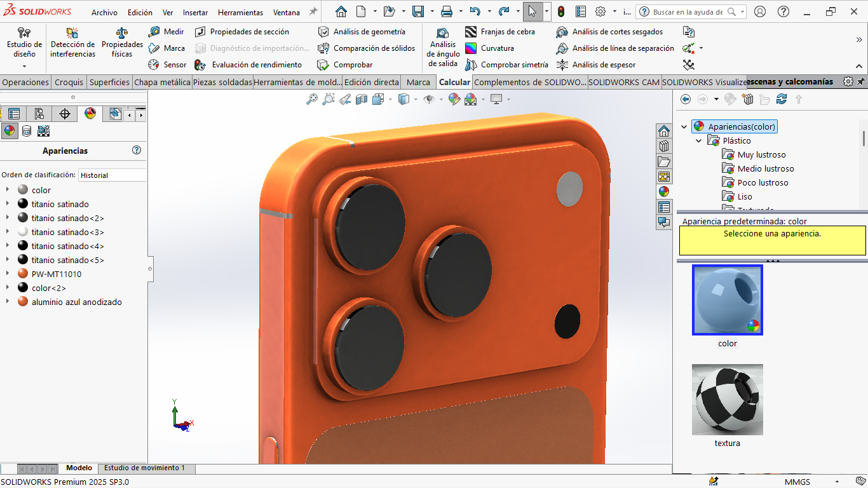
Task: Toggle the Sensor tool
Action: [x=154, y=65]
